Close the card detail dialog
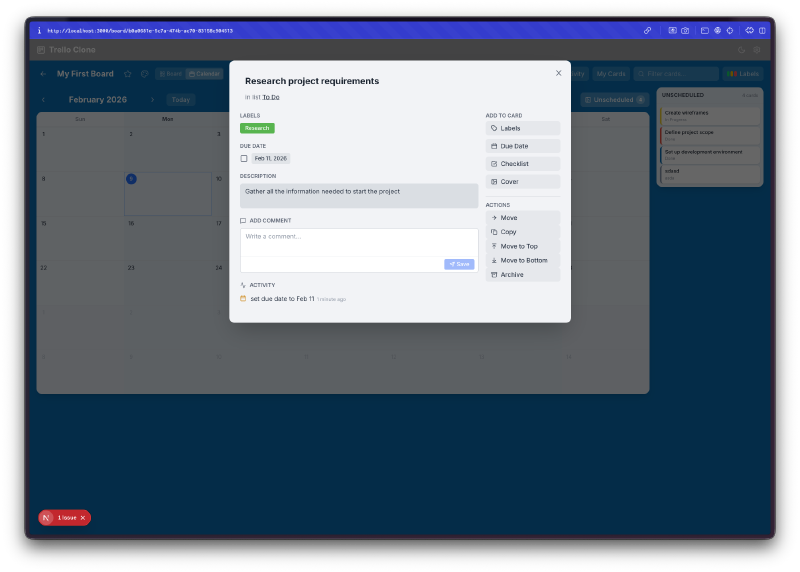 point(558,73)
